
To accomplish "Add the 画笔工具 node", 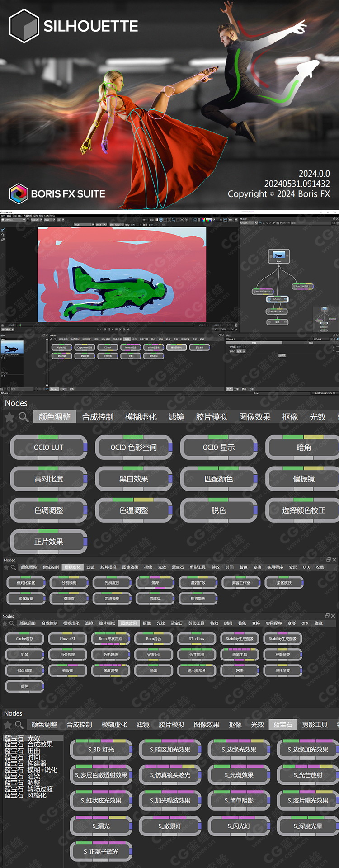I will point(240,655).
